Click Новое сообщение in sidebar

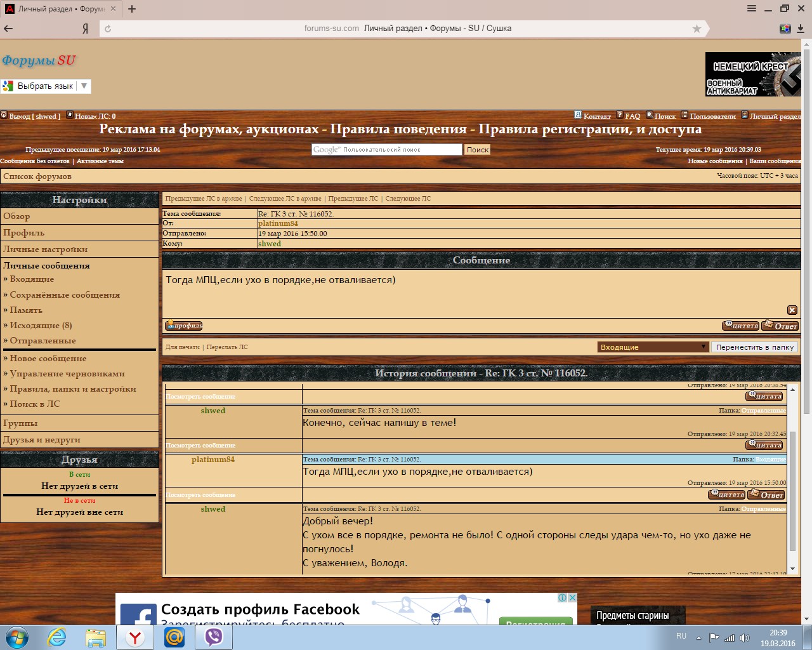pyautogui.click(x=48, y=359)
